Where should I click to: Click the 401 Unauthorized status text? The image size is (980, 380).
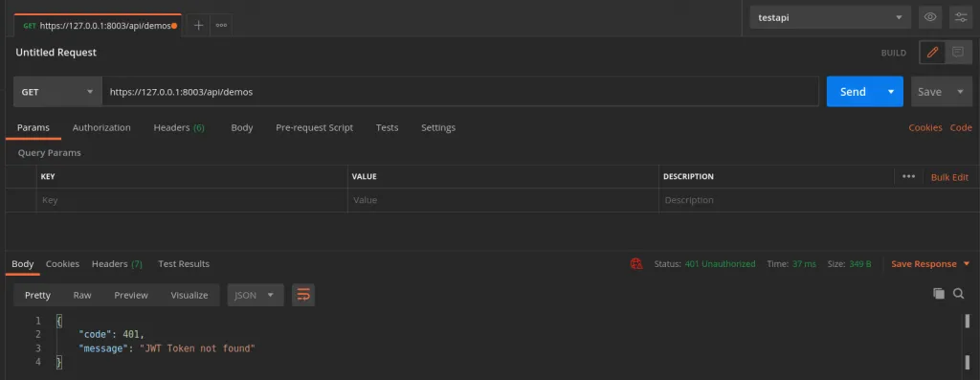point(720,264)
